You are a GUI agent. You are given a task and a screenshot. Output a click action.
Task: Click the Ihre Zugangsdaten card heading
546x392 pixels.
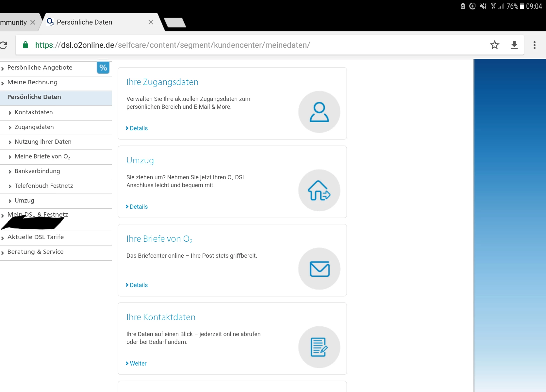click(x=162, y=82)
